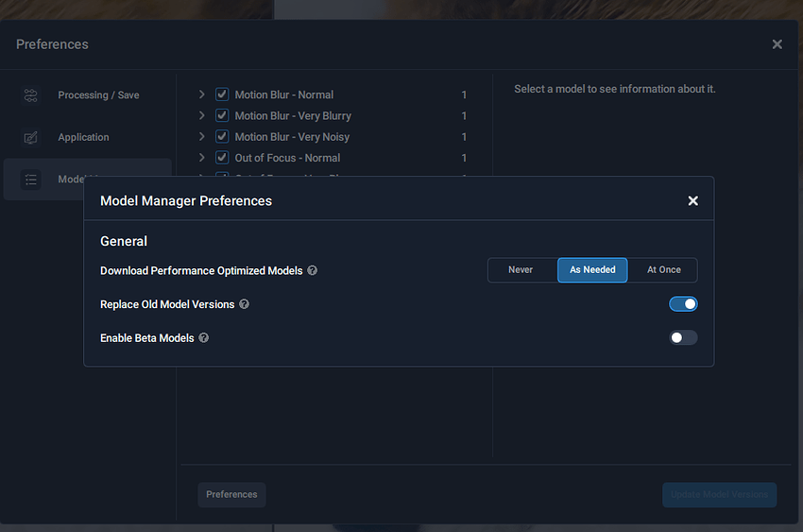803x532 pixels.
Task: Select the At Once download option
Action: (663, 270)
